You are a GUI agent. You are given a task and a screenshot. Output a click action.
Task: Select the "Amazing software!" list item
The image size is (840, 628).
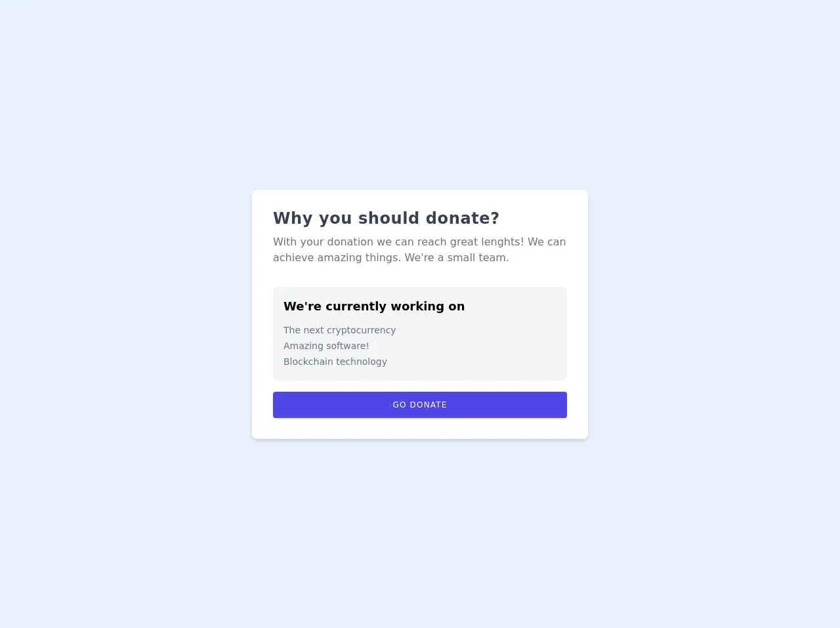point(326,346)
